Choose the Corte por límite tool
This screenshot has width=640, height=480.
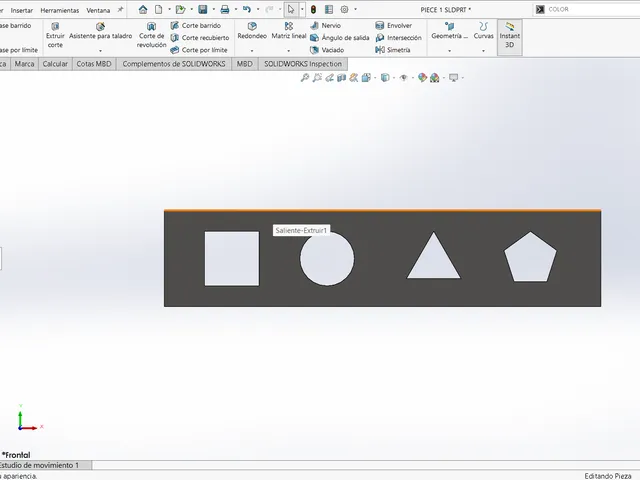(x=199, y=50)
